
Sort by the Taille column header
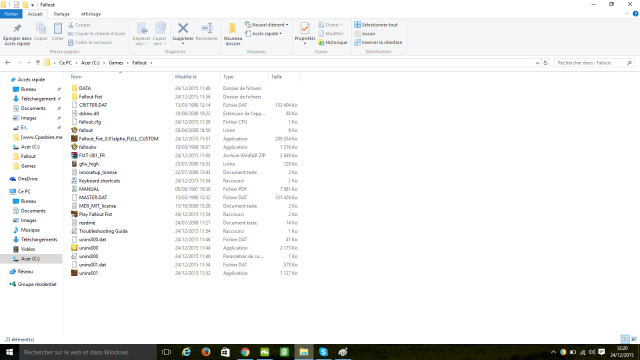click(277, 77)
